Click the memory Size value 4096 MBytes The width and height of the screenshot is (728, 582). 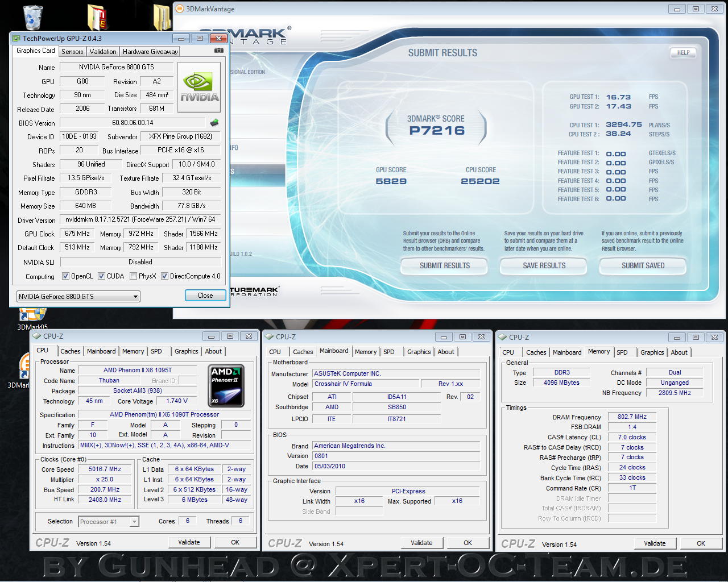pyautogui.click(x=561, y=383)
